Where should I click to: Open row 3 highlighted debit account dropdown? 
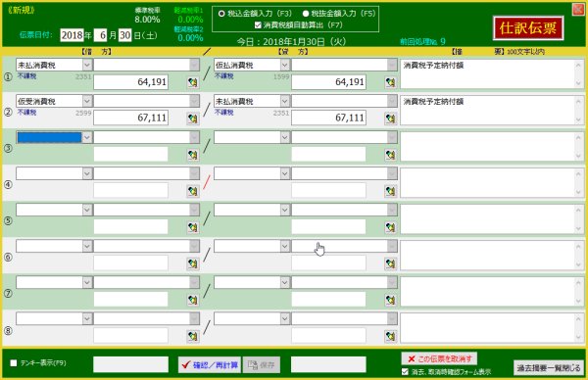tap(87, 137)
